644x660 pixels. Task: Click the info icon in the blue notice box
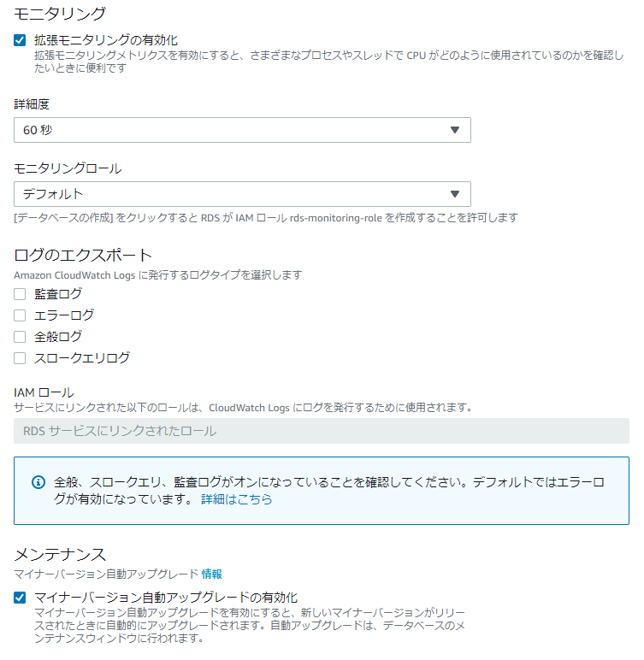pos(38,482)
